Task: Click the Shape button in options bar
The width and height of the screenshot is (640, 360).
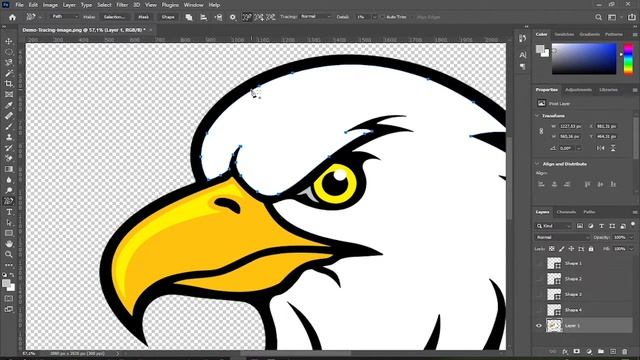Action: pos(168,17)
